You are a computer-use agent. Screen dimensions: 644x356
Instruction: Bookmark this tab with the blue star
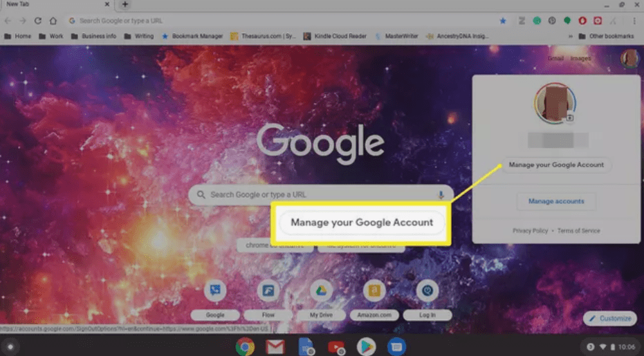[x=503, y=21]
